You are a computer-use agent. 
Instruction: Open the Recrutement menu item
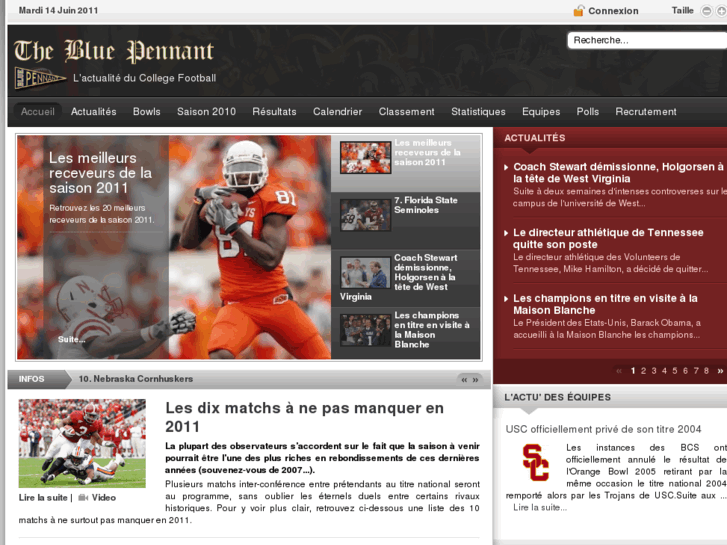pyautogui.click(x=646, y=112)
